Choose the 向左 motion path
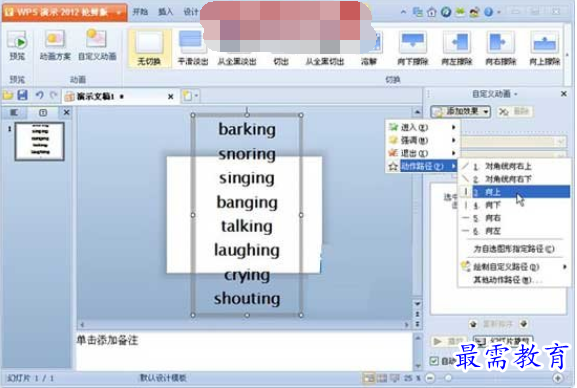577x388 pixels. pyautogui.click(x=514, y=231)
